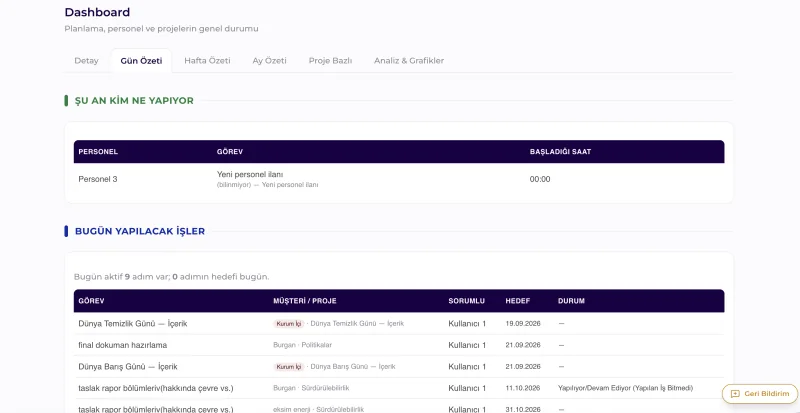Open the Ay Özeti tab
Screen dimensions: 800x413
[x=269, y=61]
